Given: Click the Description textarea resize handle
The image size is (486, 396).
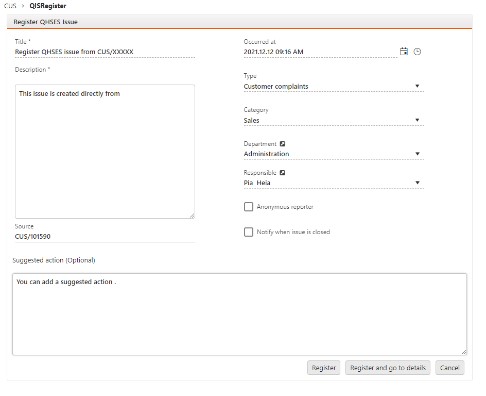Looking at the screenshot, I should pos(192,216).
